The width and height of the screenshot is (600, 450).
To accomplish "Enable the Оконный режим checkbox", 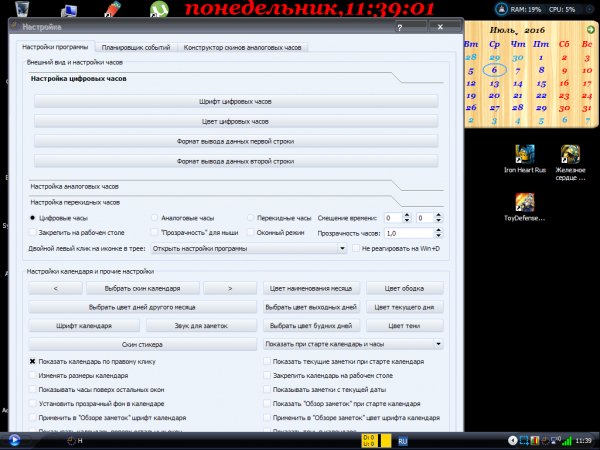I will 250,232.
